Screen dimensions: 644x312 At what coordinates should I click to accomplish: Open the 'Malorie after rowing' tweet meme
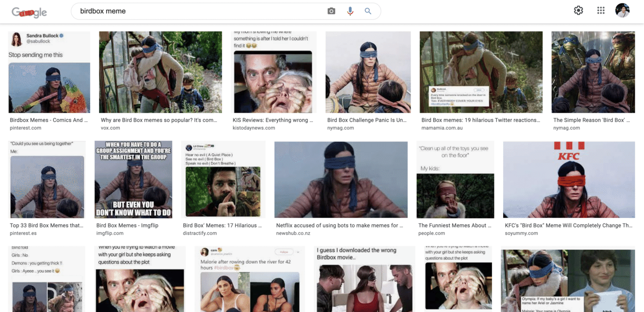[250, 279]
